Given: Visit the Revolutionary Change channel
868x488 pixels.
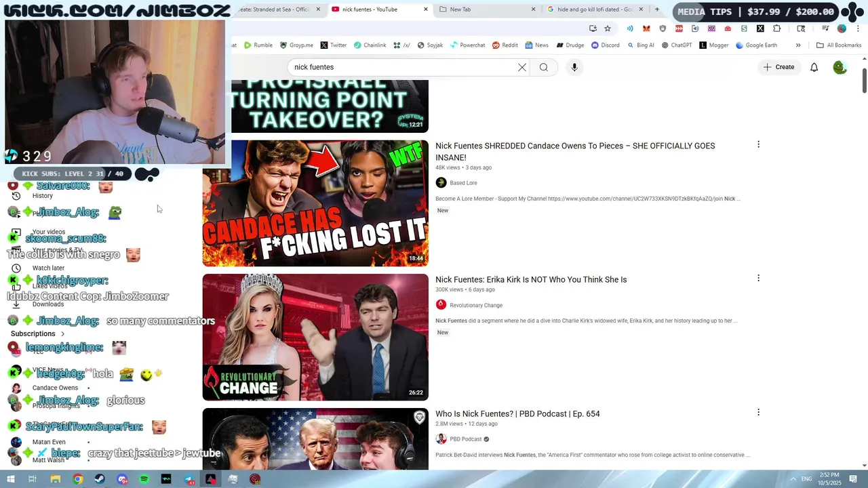Looking at the screenshot, I should 476,306.
